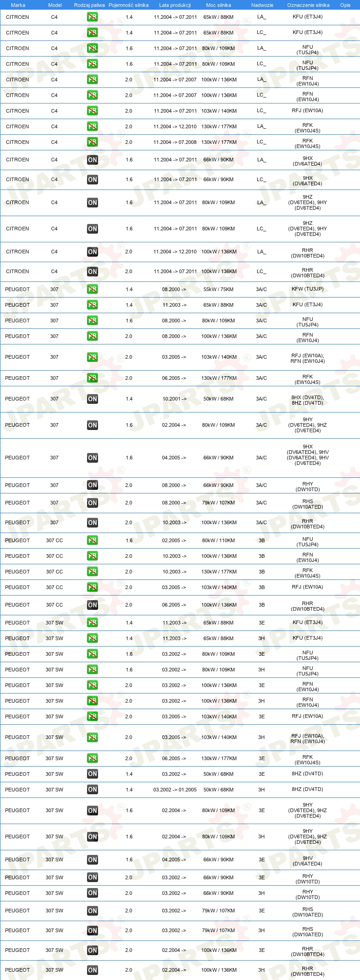This screenshot has width=360, height=980.
Task: Click diesel ON icon in Peugeot 307 8HX (DV4TD) row
Action: [93, 399]
